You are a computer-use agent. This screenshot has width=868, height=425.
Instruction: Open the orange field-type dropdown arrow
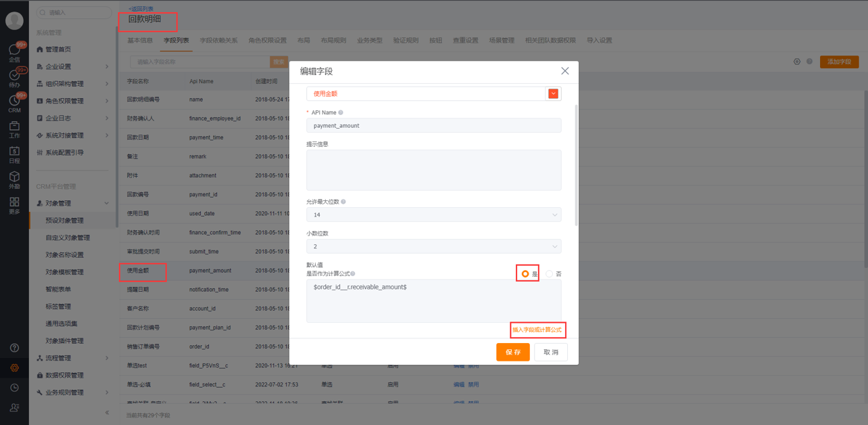pos(554,93)
